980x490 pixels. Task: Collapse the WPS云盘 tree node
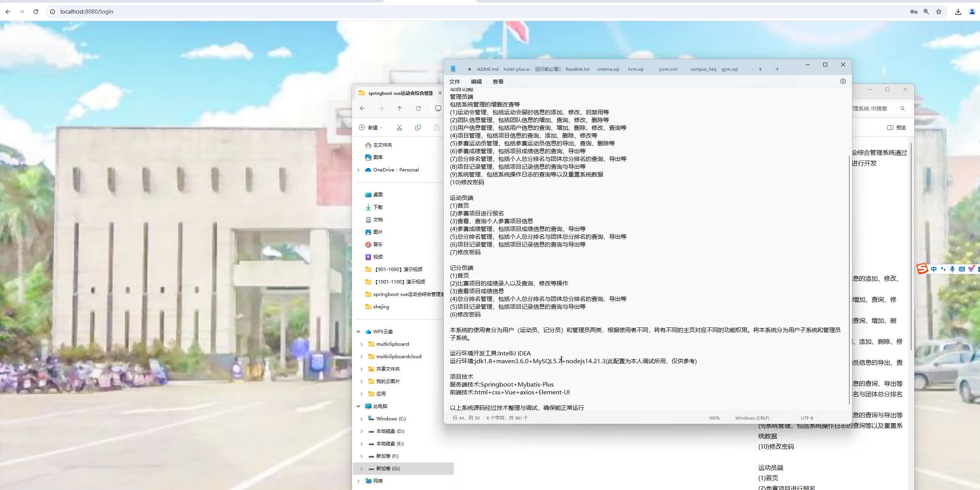point(359,332)
